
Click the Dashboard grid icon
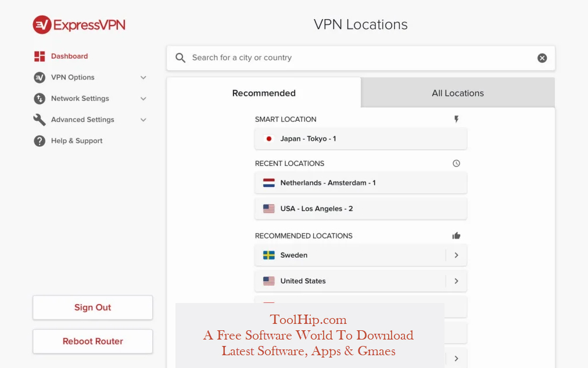pyautogui.click(x=40, y=56)
